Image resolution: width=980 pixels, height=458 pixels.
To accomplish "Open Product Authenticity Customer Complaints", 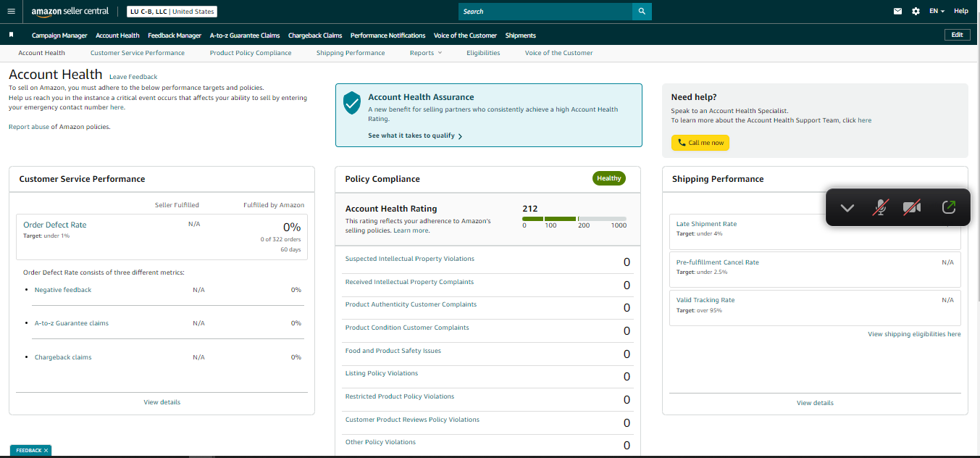I will click(411, 304).
